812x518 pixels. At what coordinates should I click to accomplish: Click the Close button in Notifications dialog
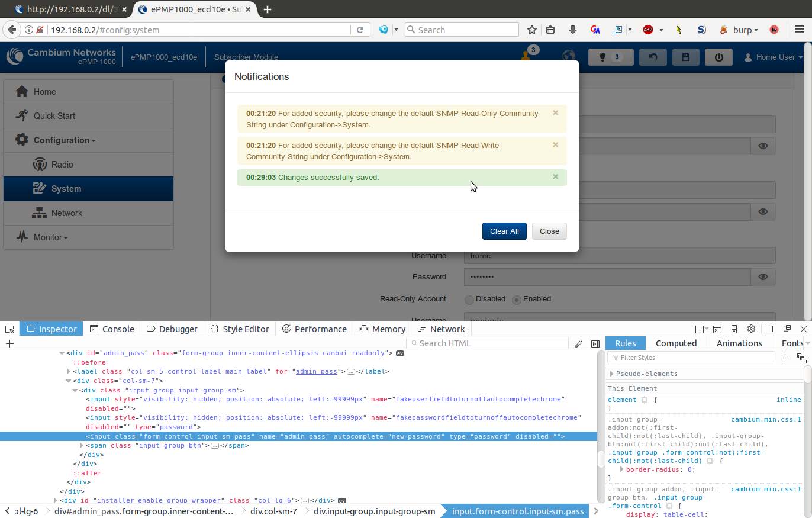tap(549, 231)
